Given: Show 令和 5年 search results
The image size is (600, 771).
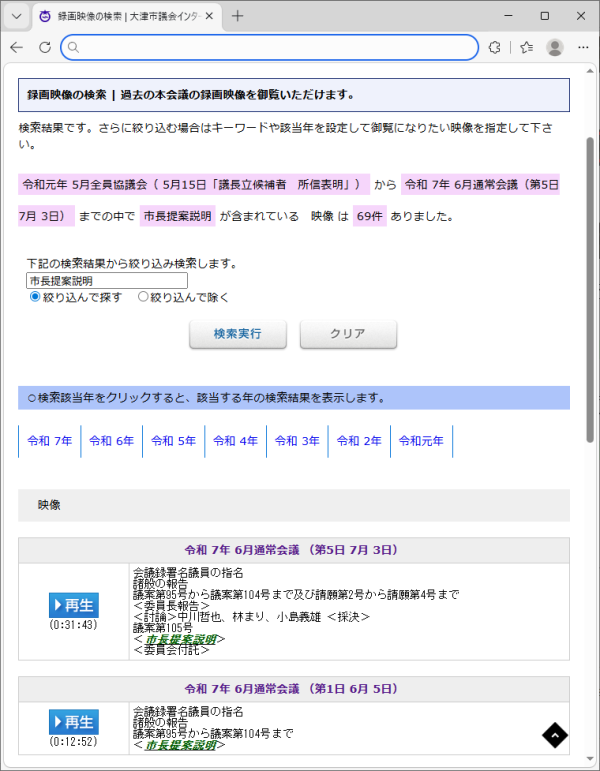Looking at the screenshot, I should point(173,441).
